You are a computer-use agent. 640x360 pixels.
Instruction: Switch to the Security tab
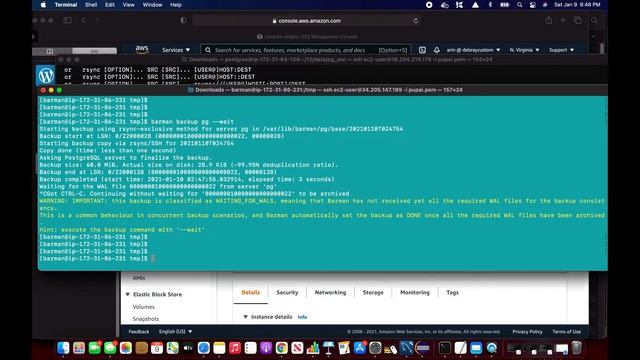287,293
